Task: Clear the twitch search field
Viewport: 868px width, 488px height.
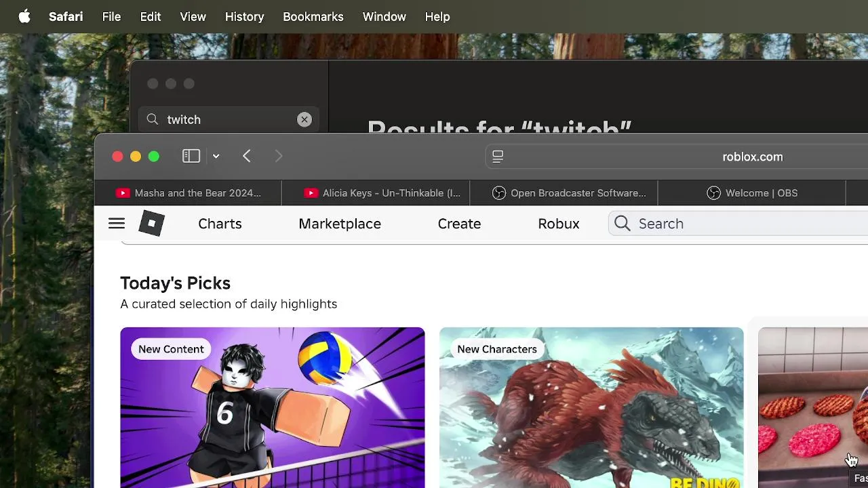Action: (304, 119)
